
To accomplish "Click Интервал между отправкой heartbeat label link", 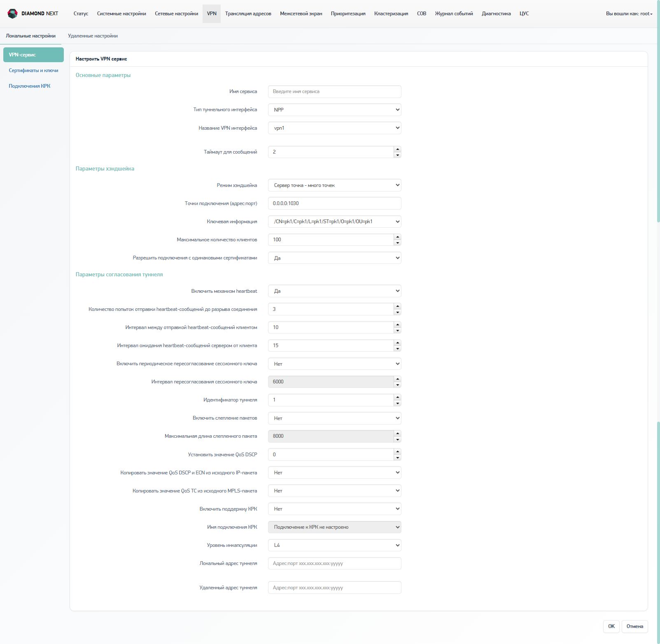I will (191, 327).
